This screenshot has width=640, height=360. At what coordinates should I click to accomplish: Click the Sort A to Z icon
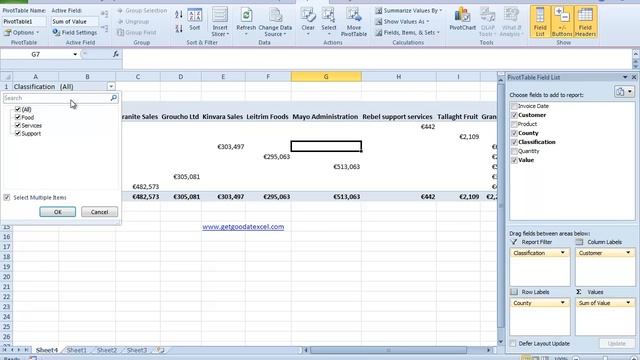tap(179, 15)
